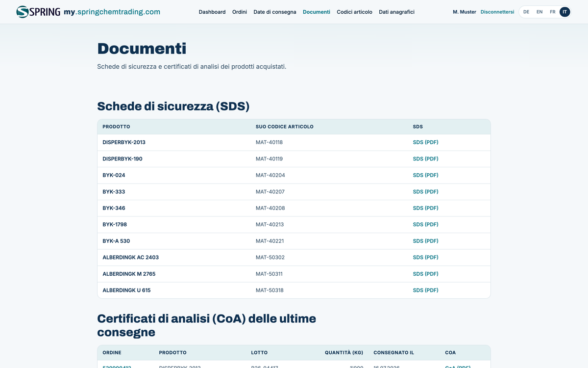The width and height of the screenshot is (588, 368).
Task: Open SDS PDF for DISPERBYK-2013
Action: (x=425, y=142)
